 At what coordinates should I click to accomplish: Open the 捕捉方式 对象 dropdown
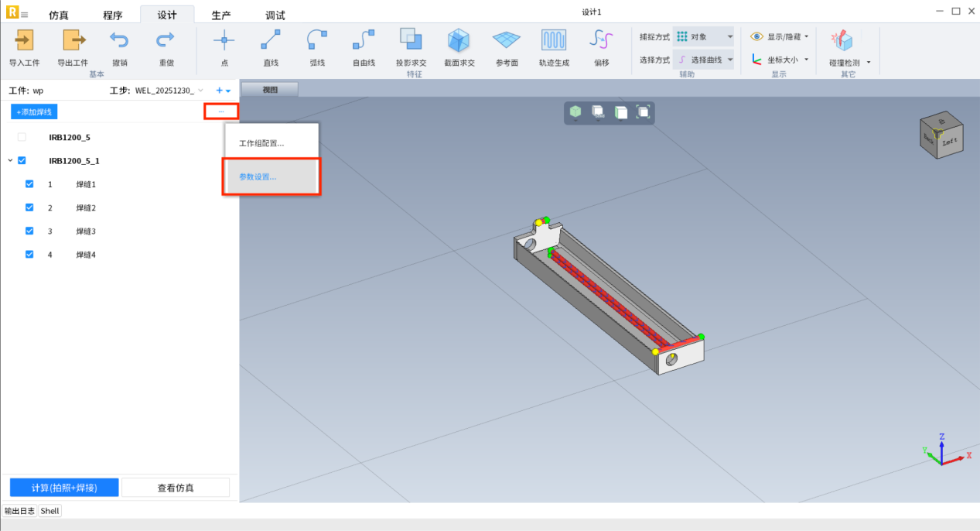(703, 36)
